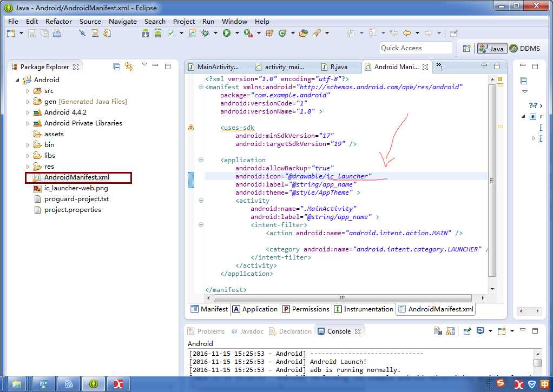Click the New Java Class icon
553x392 pixels.
(282, 34)
